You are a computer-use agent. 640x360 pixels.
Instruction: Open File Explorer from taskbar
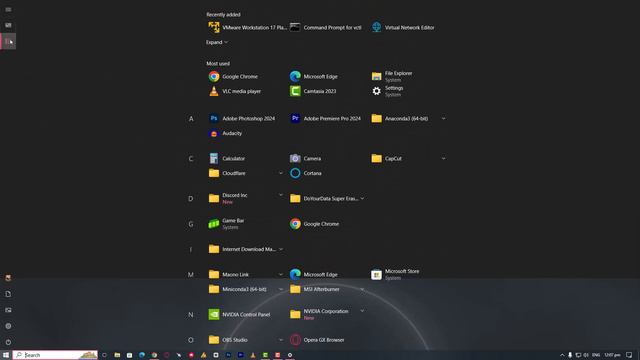click(x=117, y=355)
